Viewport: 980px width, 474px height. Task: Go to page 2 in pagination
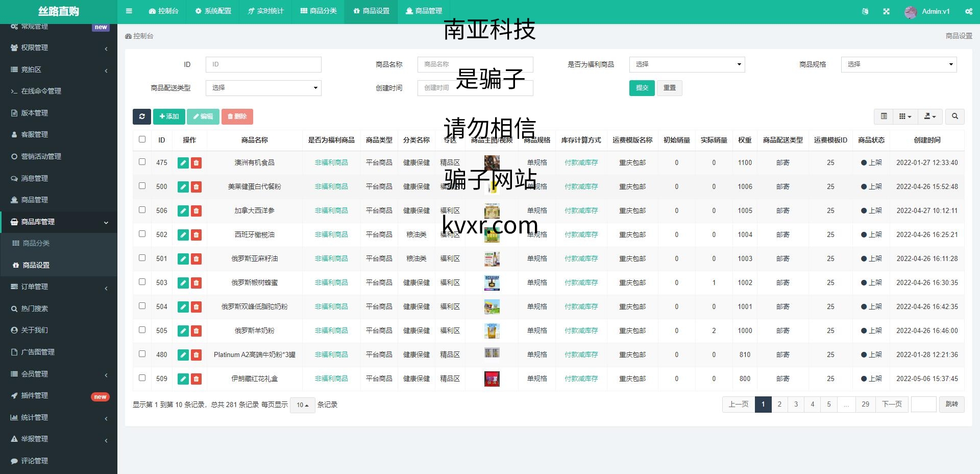click(779, 404)
